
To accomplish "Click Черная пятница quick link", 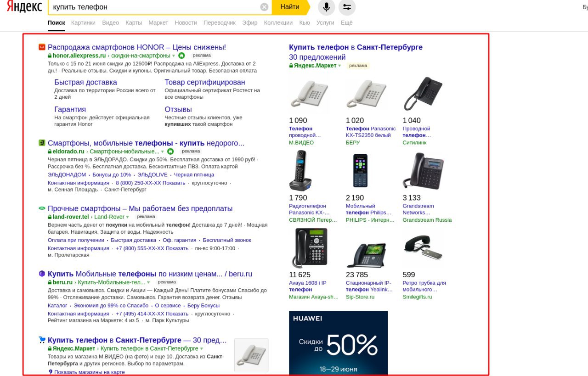I will point(194,174).
